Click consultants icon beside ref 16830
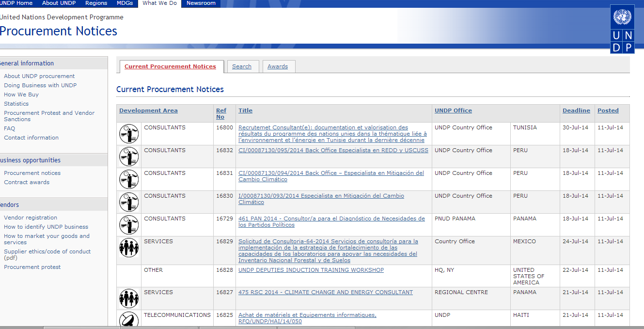Viewport: 644px width, 329px height. (x=129, y=202)
